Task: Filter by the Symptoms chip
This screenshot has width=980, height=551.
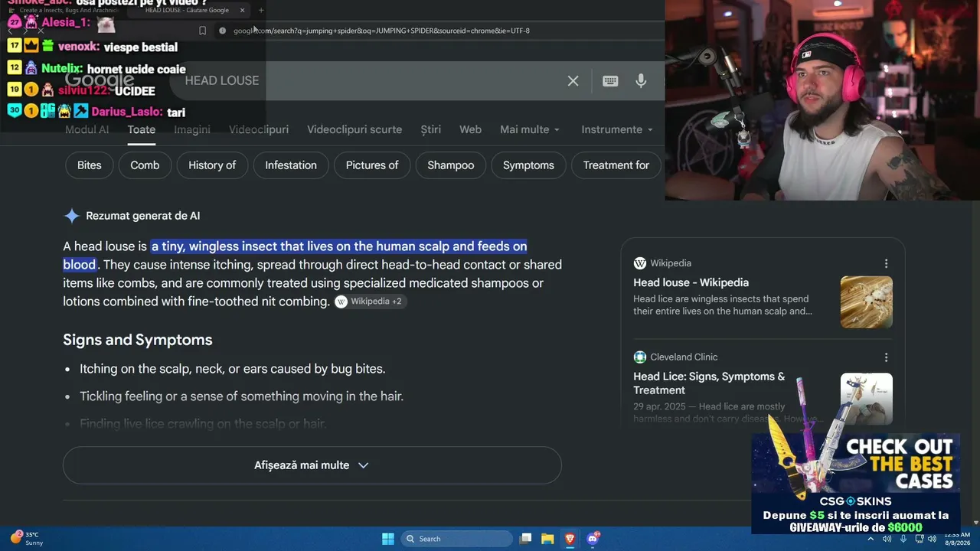Action: (528, 165)
